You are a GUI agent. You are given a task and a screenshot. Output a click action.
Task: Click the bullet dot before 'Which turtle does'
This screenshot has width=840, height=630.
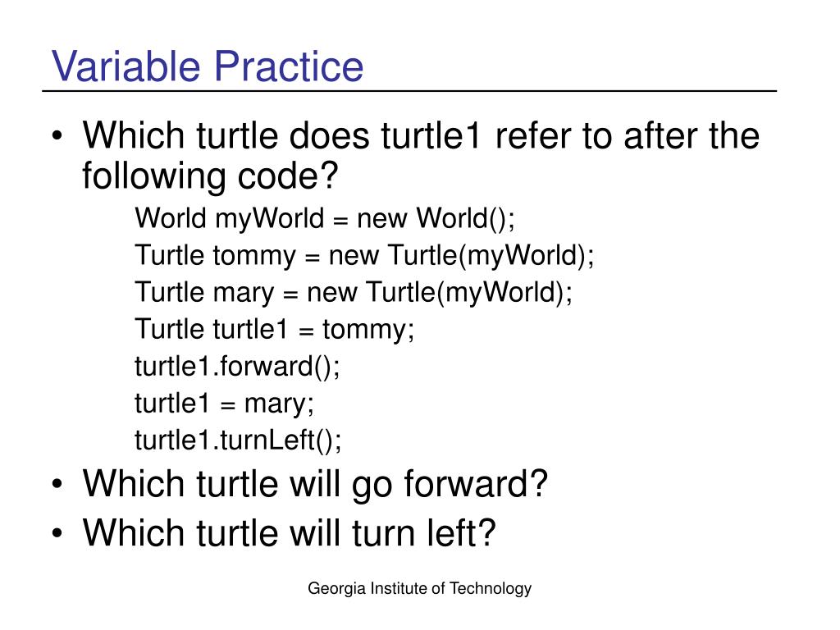57,136
